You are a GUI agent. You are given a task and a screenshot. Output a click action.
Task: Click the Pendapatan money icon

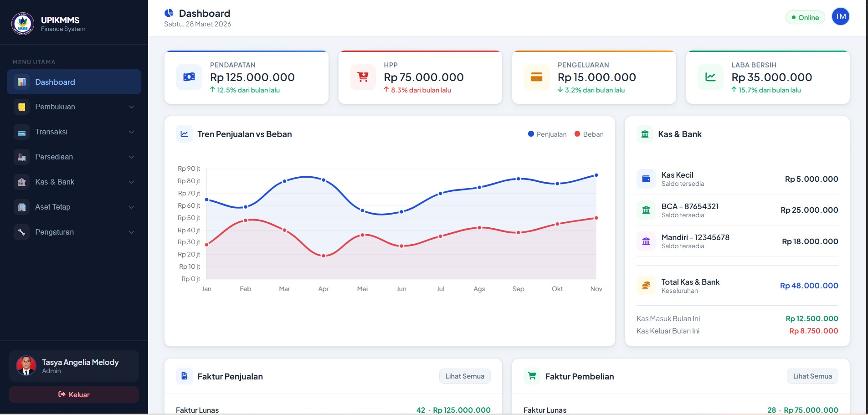189,77
